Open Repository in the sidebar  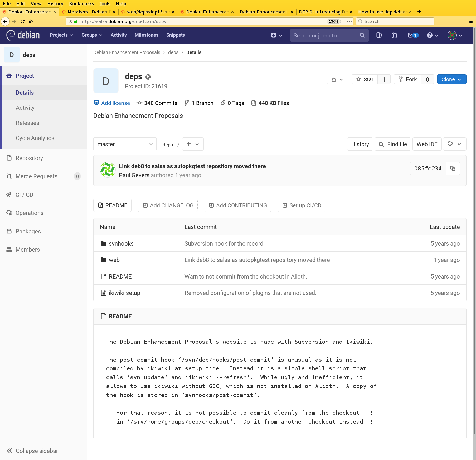(x=29, y=158)
